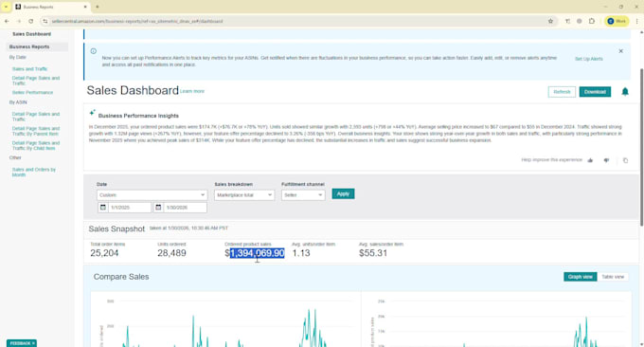Open alerts bell icon
This screenshot has width=644, height=347.
625,92
